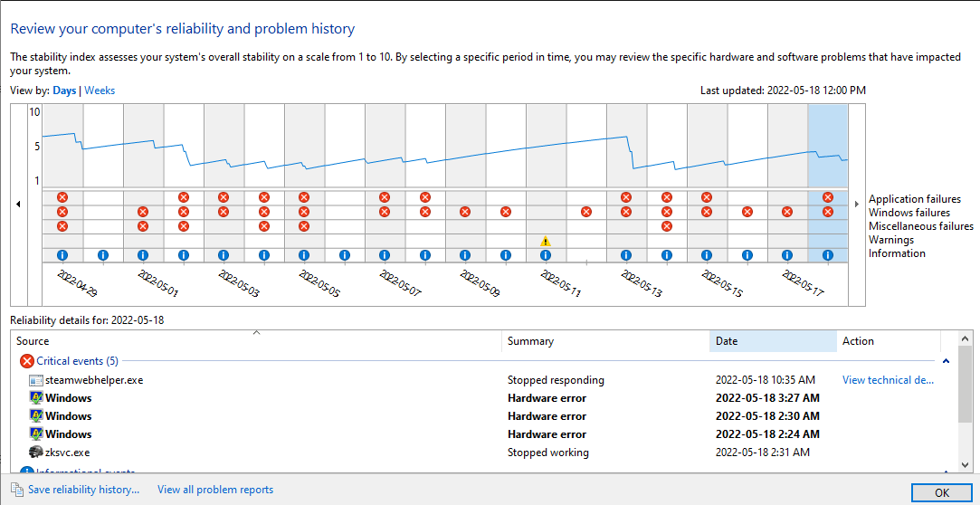Click date cell 2022-05-18 10:35 AM
The width and height of the screenshot is (980, 505).
pyautogui.click(x=765, y=380)
